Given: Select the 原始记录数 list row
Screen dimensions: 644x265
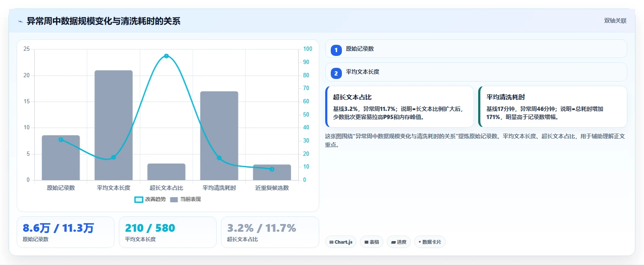Looking at the screenshot, I should [476, 49].
